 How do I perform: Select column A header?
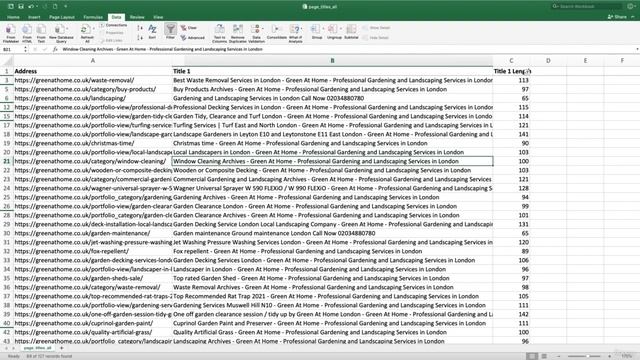[x=93, y=60]
